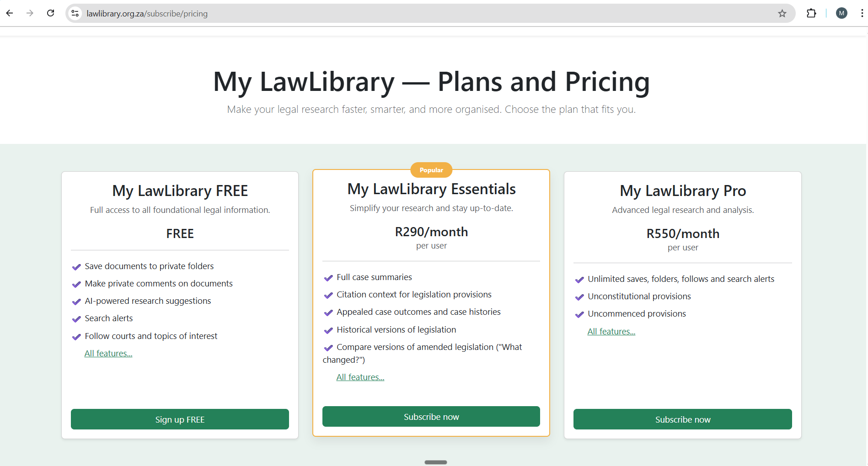Open the Chrome profile avatar
868x466 pixels.
pyautogui.click(x=841, y=14)
